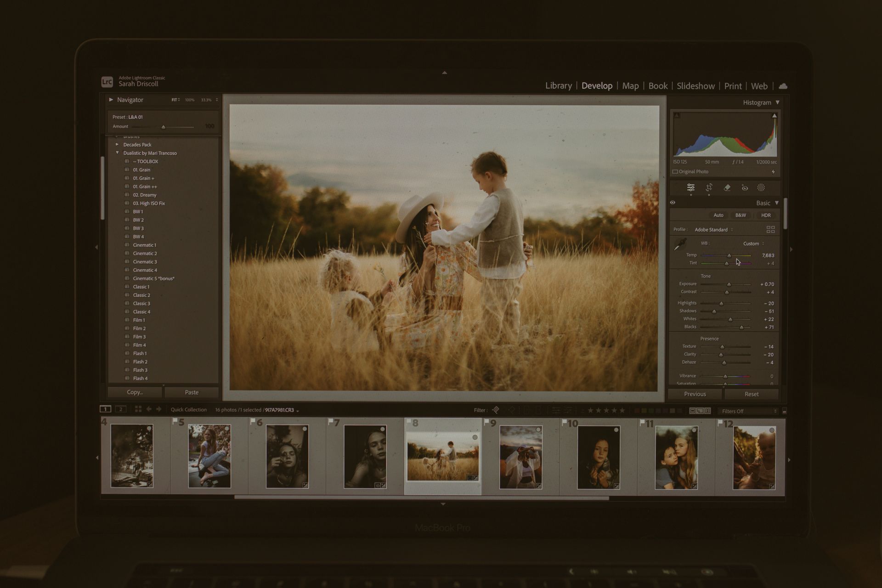Click the Exposure slider handle
Screen dimensions: 882x588
pyautogui.click(x=729, y=285)
